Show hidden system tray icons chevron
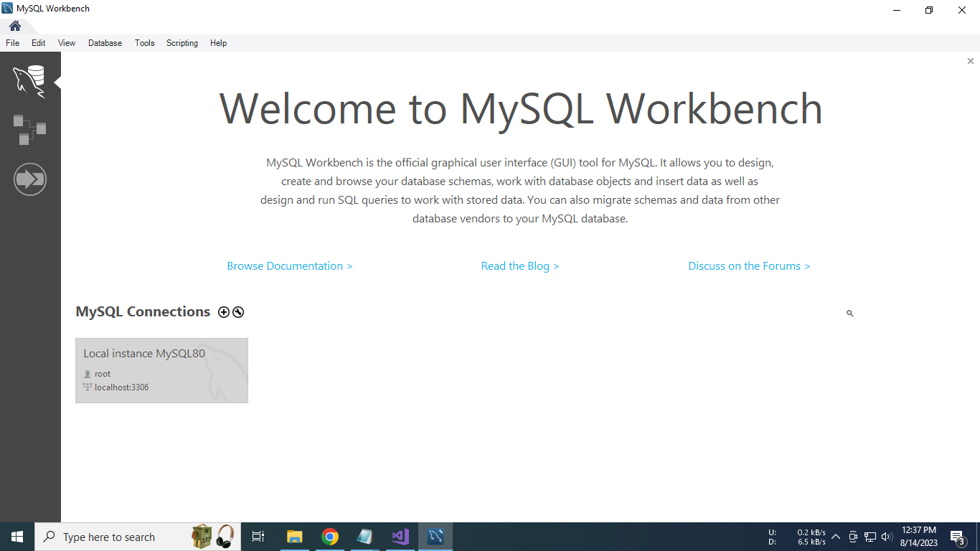The image size is (980, 551). click(x=836, y=537)
